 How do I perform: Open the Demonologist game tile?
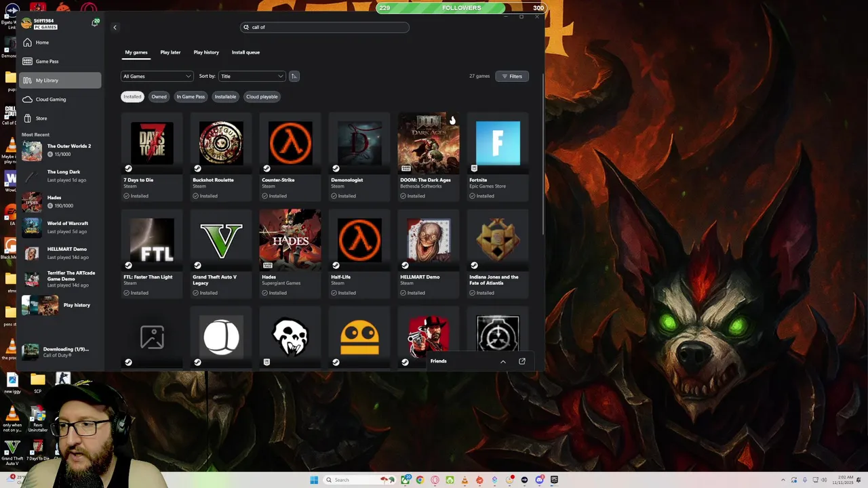(359, 157)
